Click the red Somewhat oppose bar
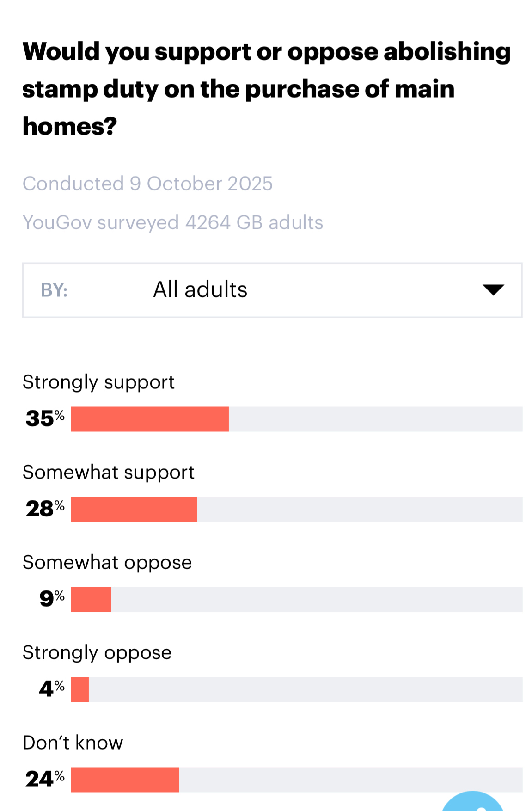532x811 pixels. [x=91, y=599]
